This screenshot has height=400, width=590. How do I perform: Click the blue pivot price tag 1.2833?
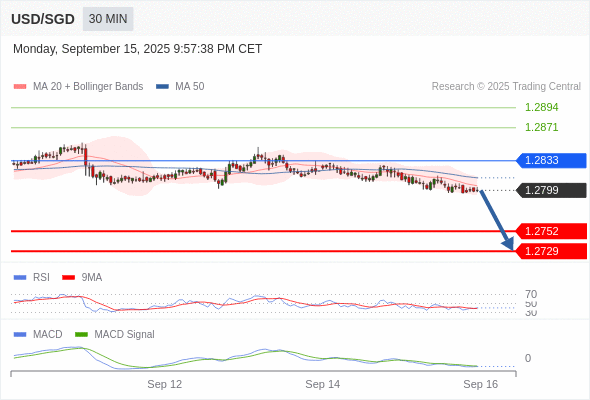(x=551, y=160)
